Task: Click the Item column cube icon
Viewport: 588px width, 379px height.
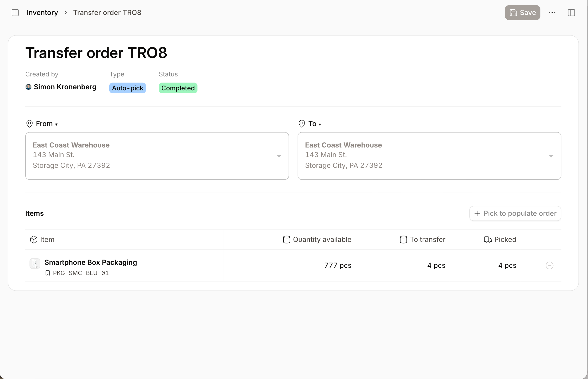Action: (34, 239)
